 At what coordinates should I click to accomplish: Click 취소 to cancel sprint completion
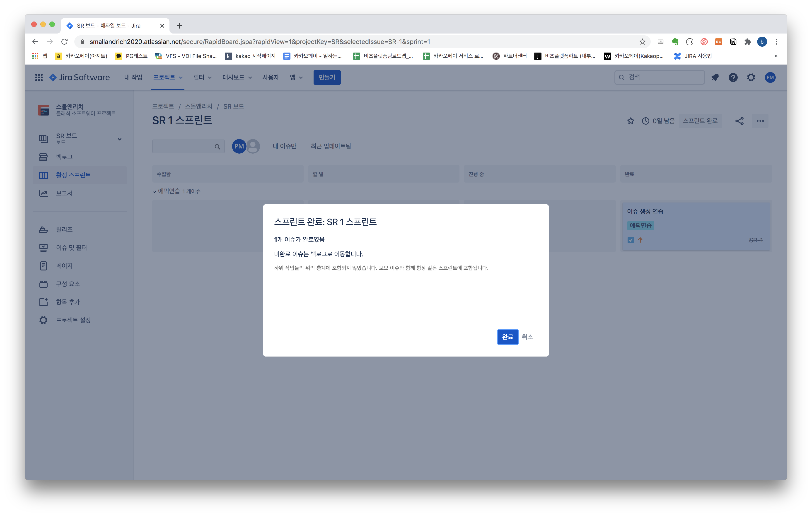527,337
